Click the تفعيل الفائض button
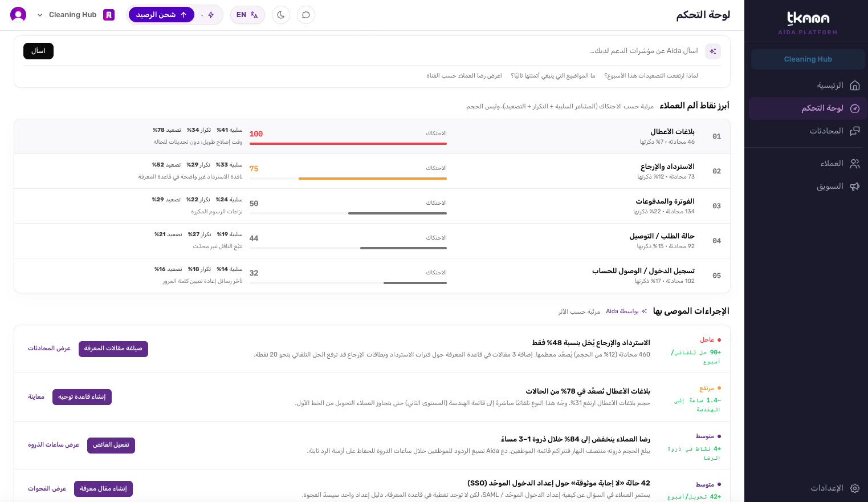868x502 pixels. [x=111, y=445]
